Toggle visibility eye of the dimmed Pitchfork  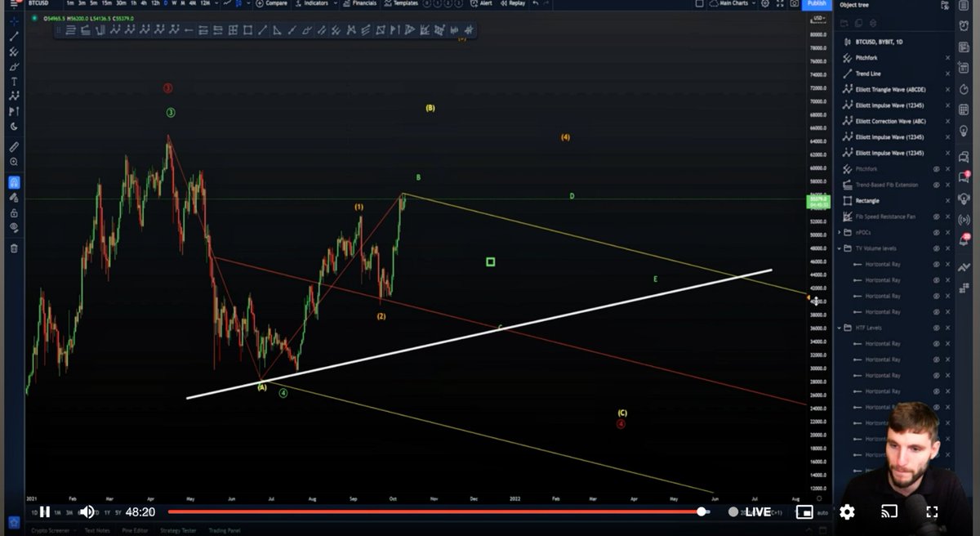pyautogui.click(x=937, y=169)
